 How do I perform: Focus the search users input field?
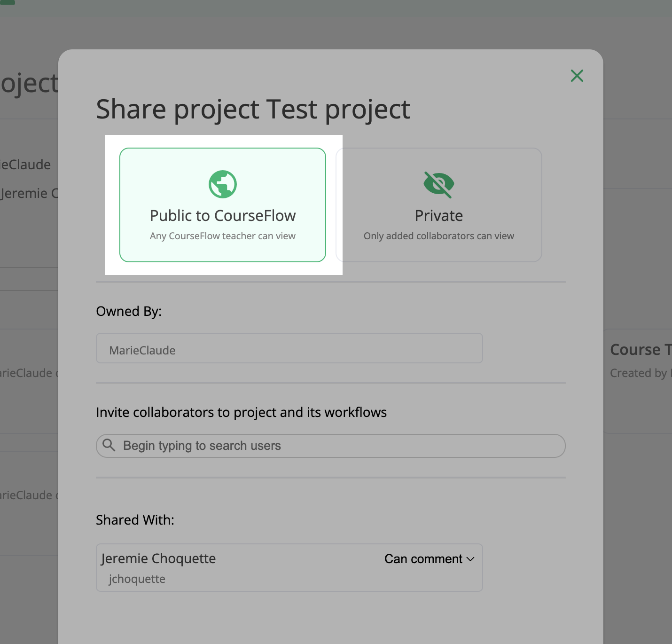[331, 446]
